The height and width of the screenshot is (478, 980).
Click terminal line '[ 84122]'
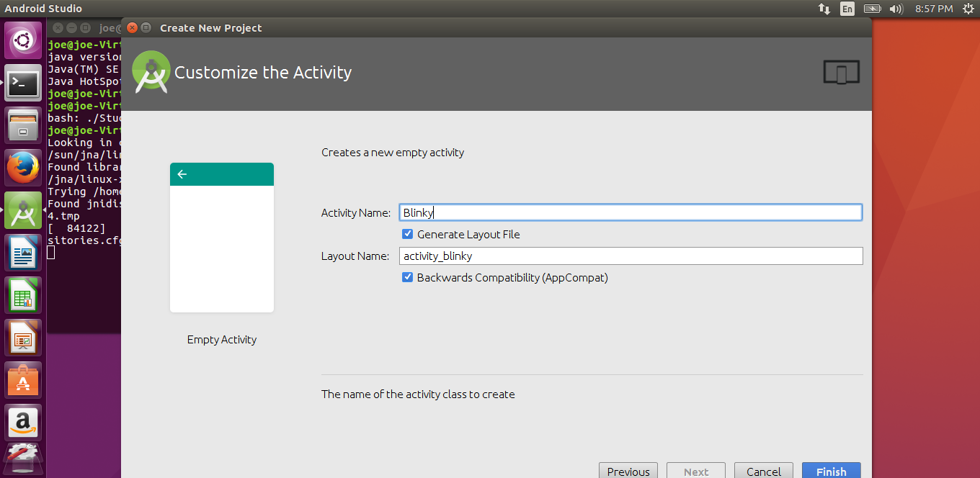76,228
